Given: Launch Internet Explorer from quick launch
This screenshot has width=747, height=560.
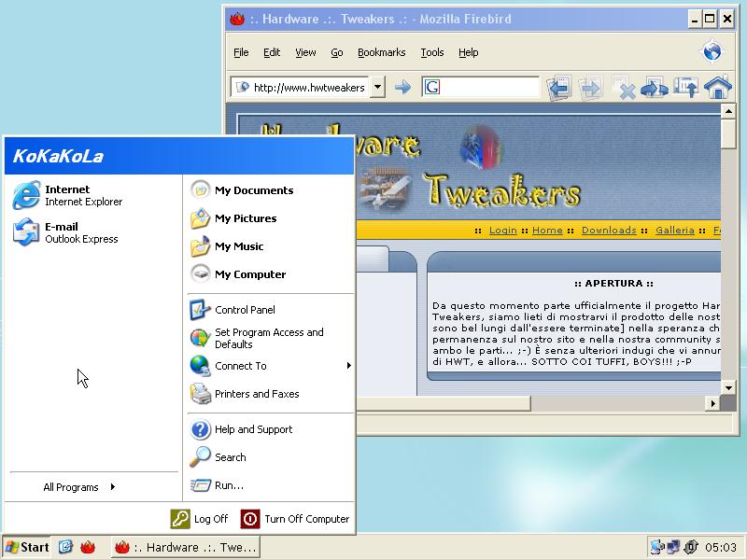Looking at the screenshot, I should pyautogui.click(x=65, y=547).
